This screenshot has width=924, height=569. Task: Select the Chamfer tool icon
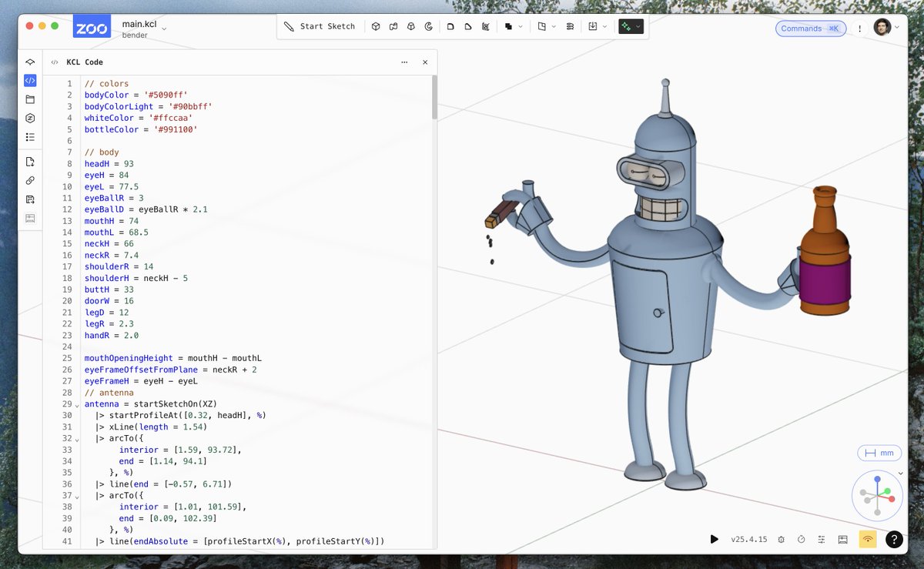(467, 26)
